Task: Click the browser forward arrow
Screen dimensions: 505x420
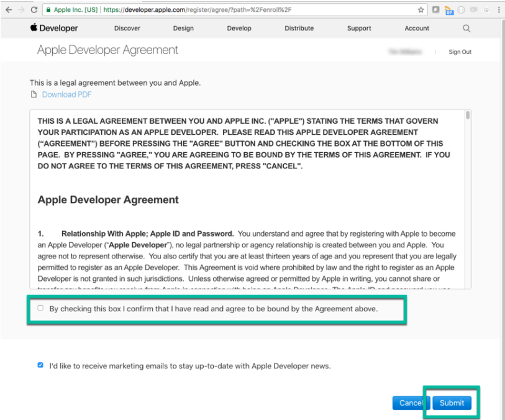Action: click(21, 9)
